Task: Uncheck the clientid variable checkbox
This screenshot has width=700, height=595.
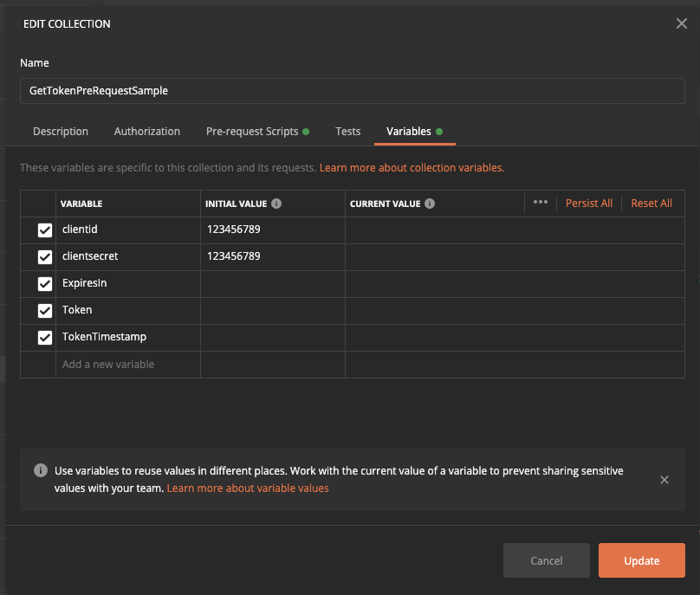Action: (45, 231)
